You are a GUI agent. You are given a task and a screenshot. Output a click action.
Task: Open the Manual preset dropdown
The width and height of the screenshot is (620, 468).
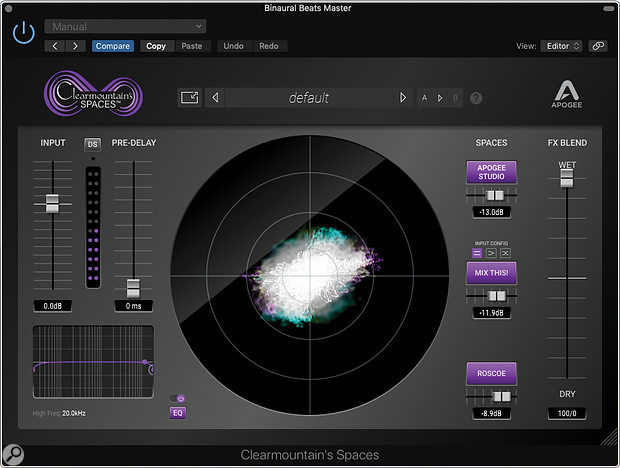click(125, 26)
